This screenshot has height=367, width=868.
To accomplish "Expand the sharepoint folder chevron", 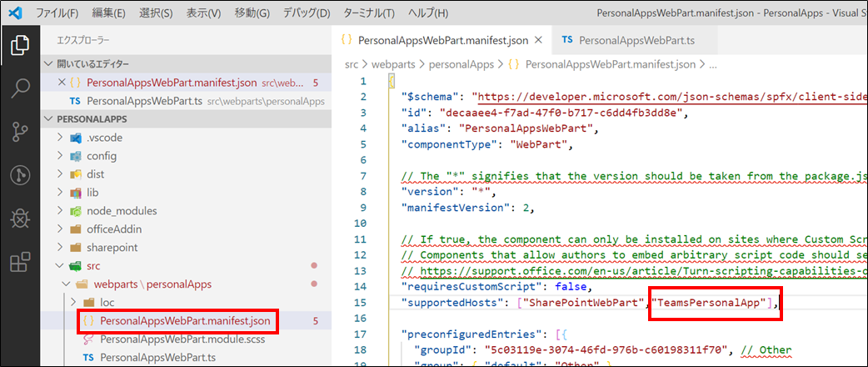I will click(x=61, y=247).
